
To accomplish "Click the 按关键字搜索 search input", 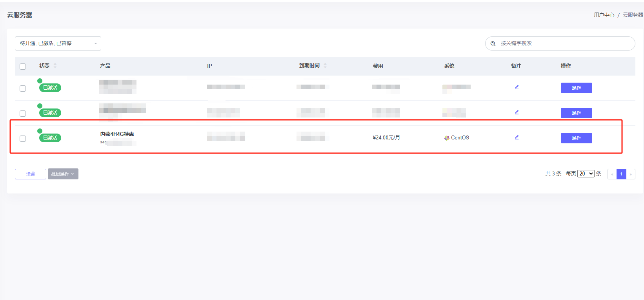I will pyautogui.click(x=560, y=43).
